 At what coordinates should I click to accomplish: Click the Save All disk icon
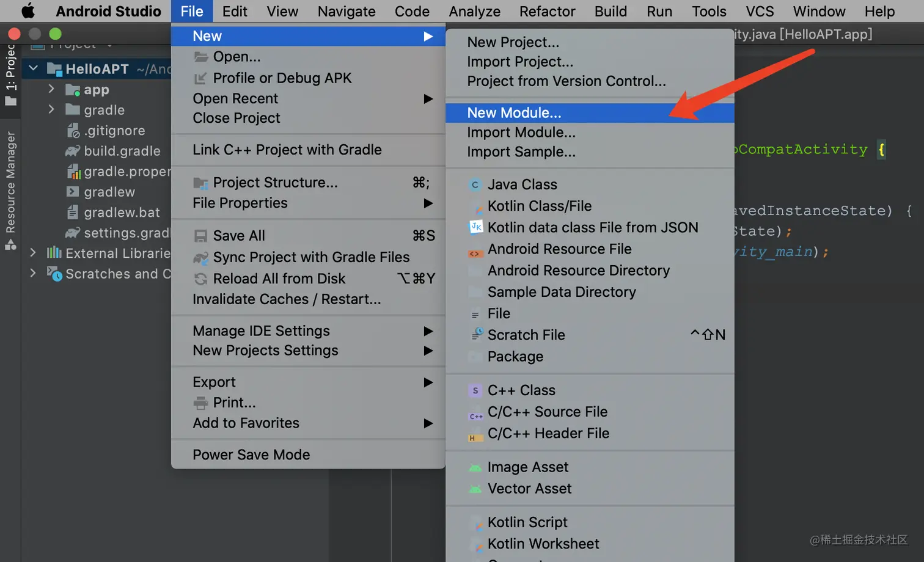tap(200, 236)
